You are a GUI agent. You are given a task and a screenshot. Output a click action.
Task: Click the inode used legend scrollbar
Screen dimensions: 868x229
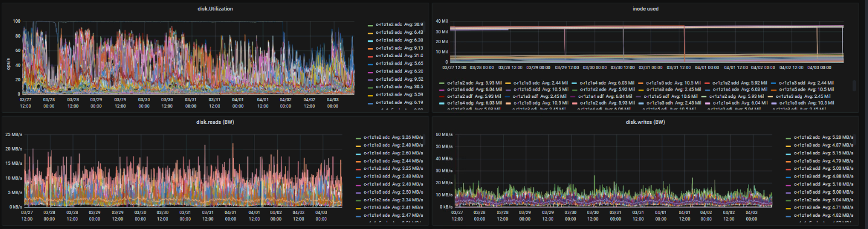tap(854, 86)
